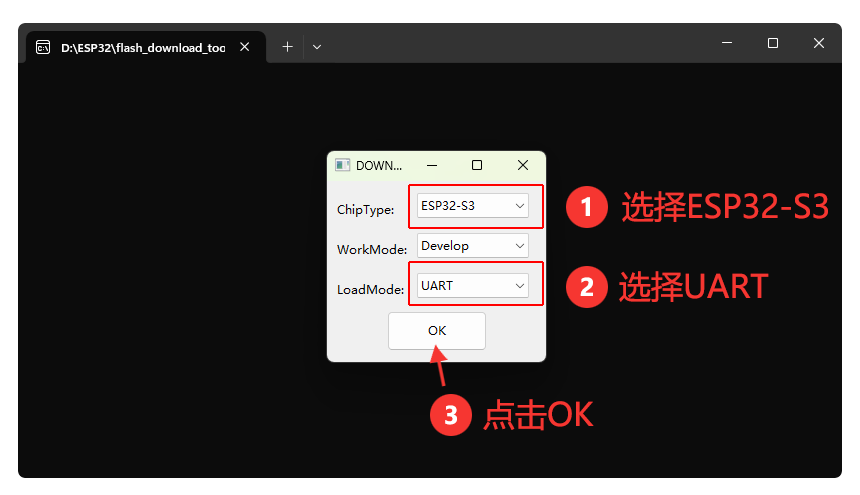Click the DOWN... dialog title text
The image size is (860, 495).
tap(379, 166)
